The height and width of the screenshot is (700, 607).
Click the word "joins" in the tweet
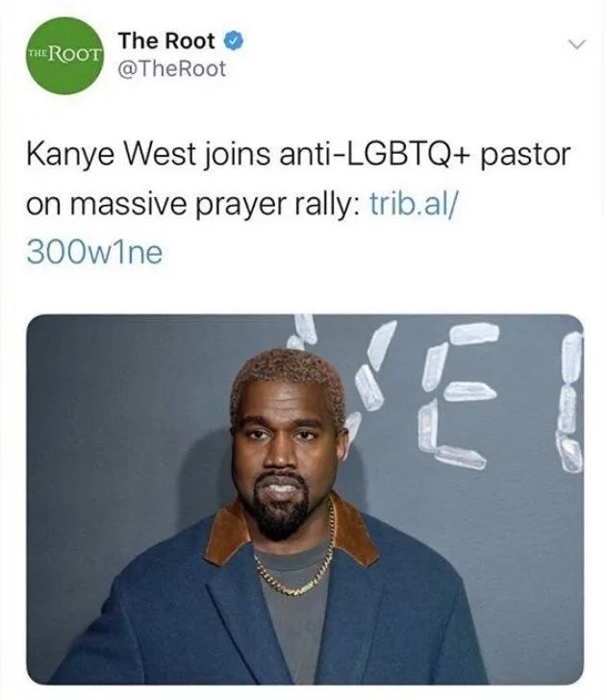pos(238,156)
